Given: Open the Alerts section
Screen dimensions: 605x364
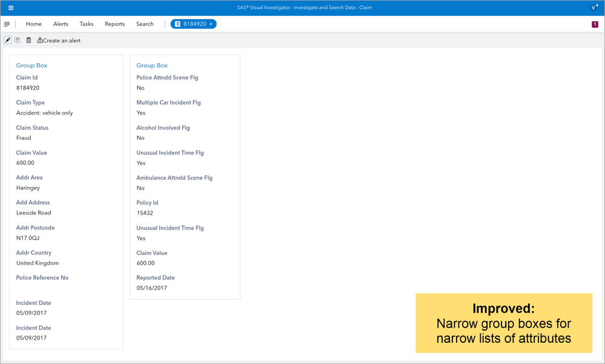Looking at the screenshot, I should (x=61, y=24).
